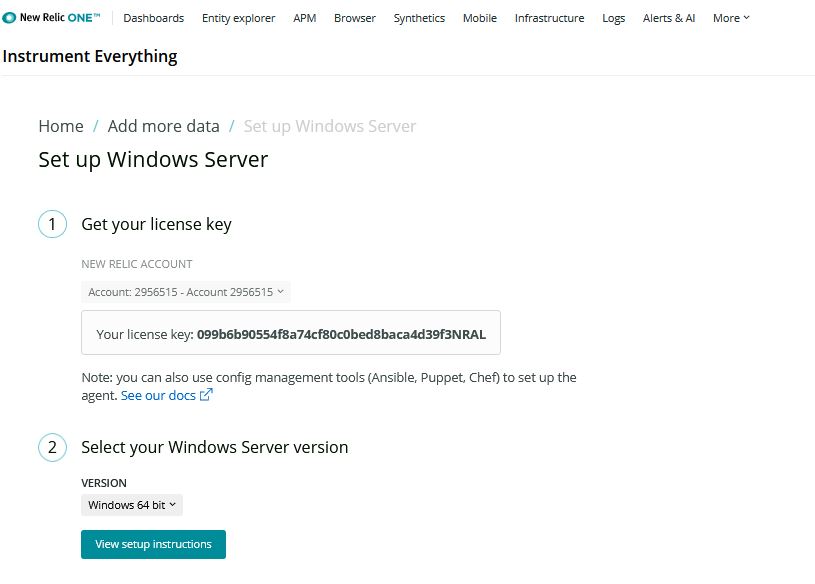The image size is (815, 584).
Task: Open the Windows 64 bit version dropdown
Action: click(132, 505)
